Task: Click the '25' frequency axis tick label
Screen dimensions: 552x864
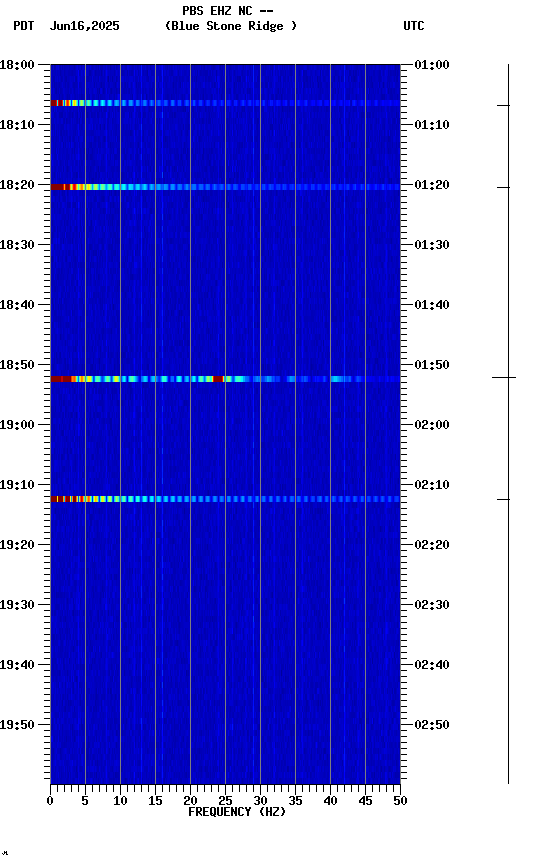Action: click(x=225, y=801)
